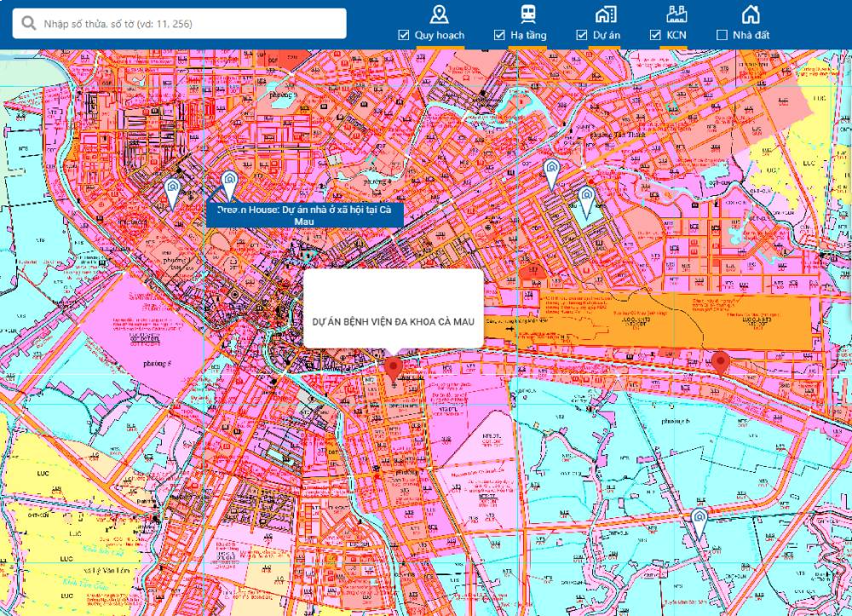Viewport: 852px width, 616px height.
Task: Click the Dự án Bệnh viện Đa khoa popup
Action: [x=393, y=320]
